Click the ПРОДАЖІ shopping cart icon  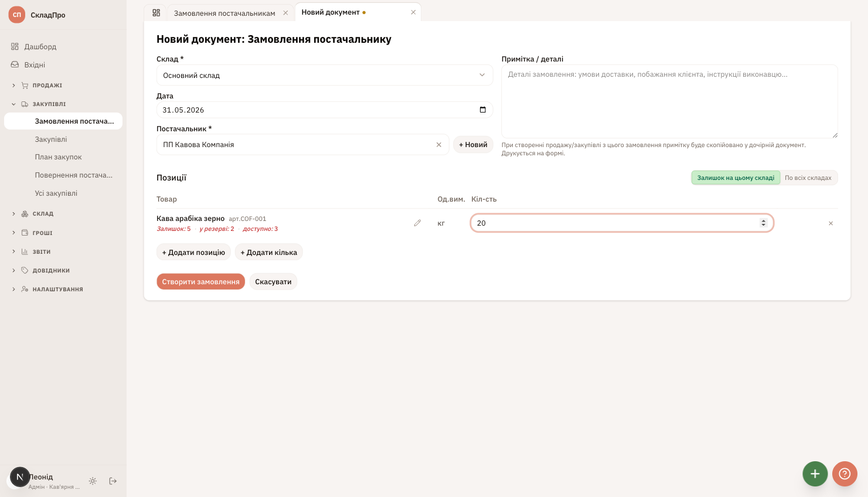coord(25,86)
